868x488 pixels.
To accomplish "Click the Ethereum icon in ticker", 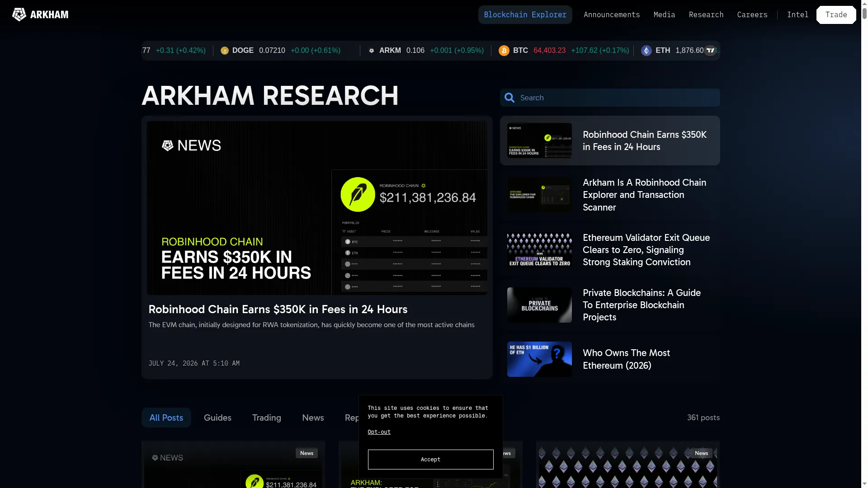I will 646,51.
